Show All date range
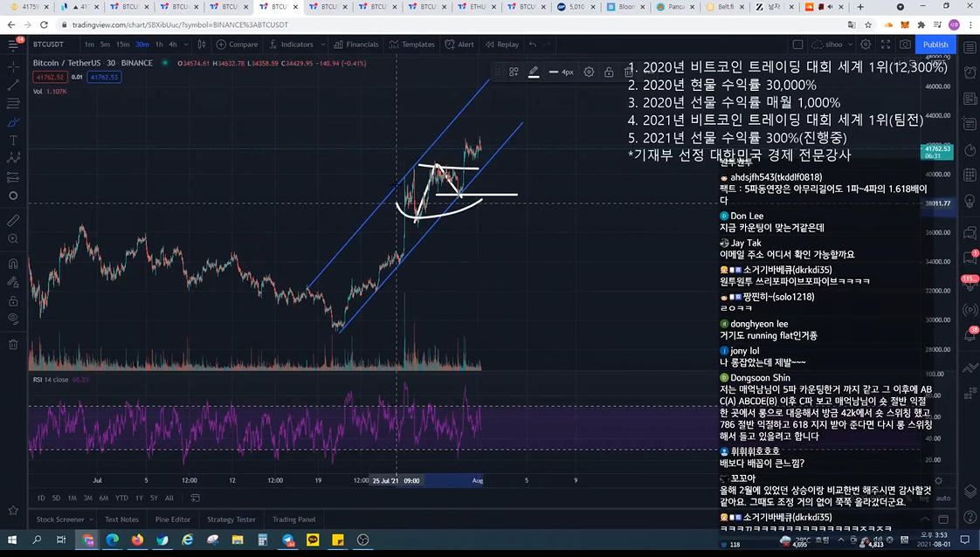980x557 pixels. tap(169, 498)
